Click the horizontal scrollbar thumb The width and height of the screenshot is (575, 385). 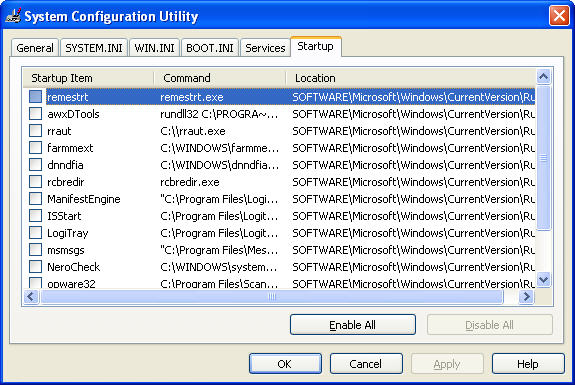272,297
